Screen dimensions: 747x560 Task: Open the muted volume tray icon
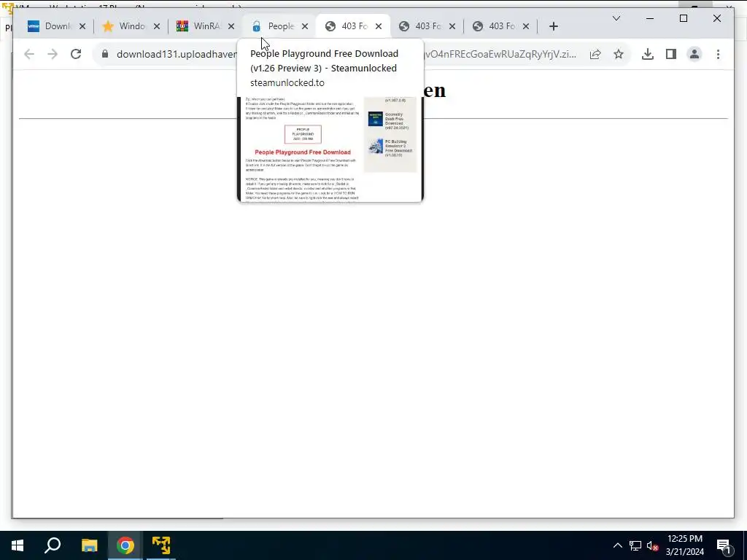pyautogui.click(x=652, y=545)
